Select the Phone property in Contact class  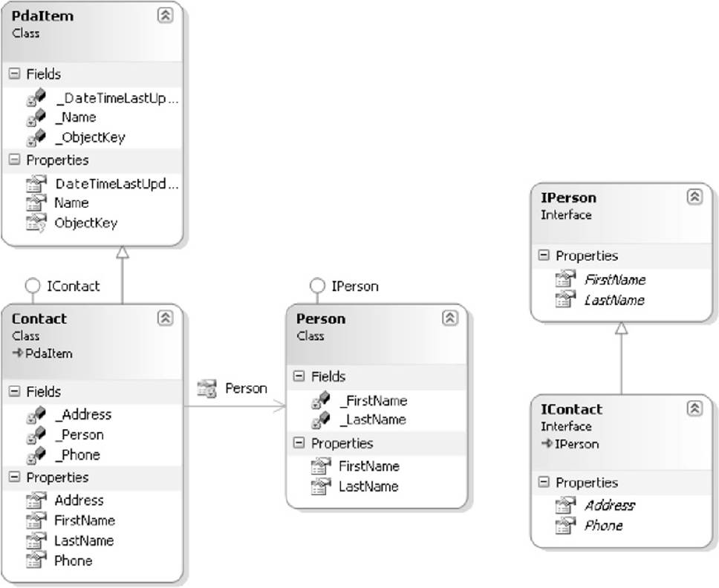point(74,561)
